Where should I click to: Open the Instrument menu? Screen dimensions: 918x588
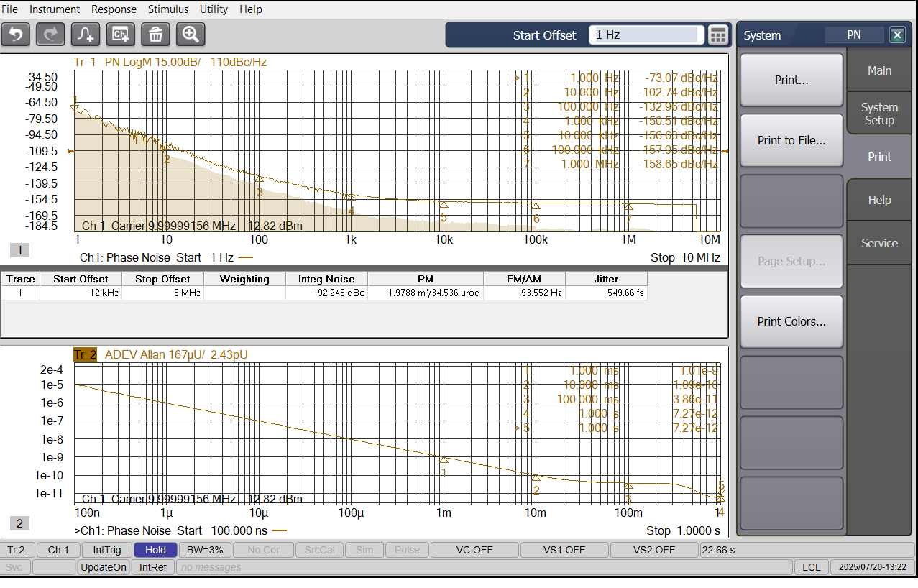click(55, 9)
